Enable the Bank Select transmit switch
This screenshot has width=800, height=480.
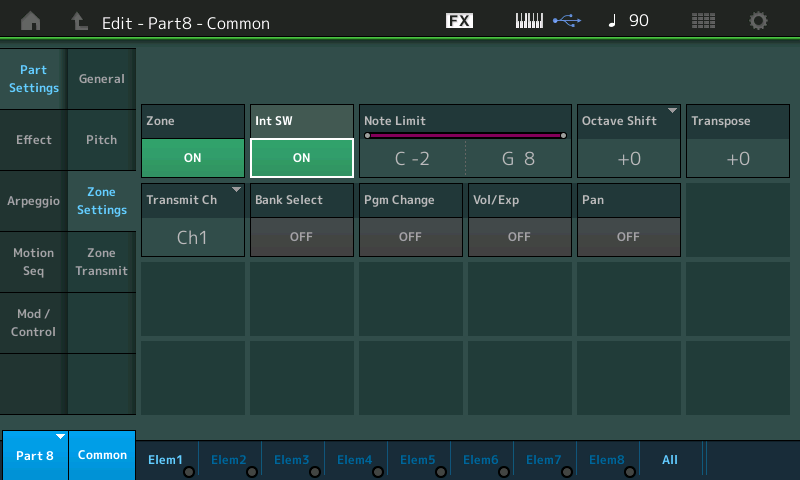301,237
